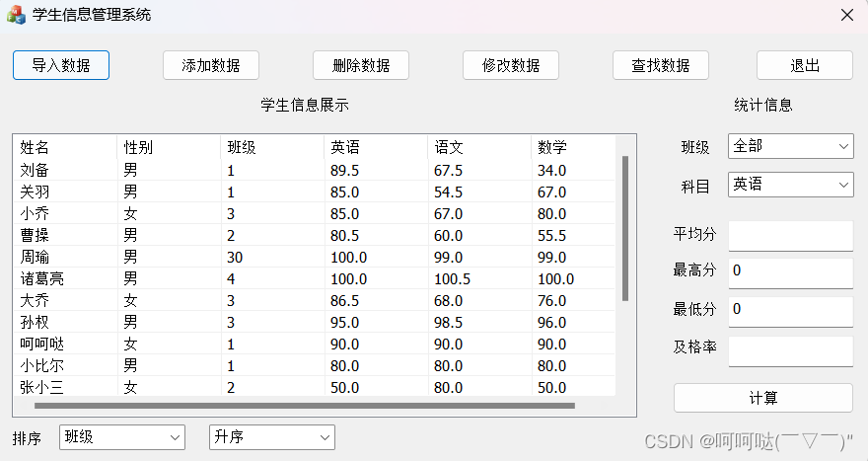Image resolution: width=868 pixels, height=461 pixels.
Task: Click 孙权's 数学 score 96.0
Action: [551, 323]
